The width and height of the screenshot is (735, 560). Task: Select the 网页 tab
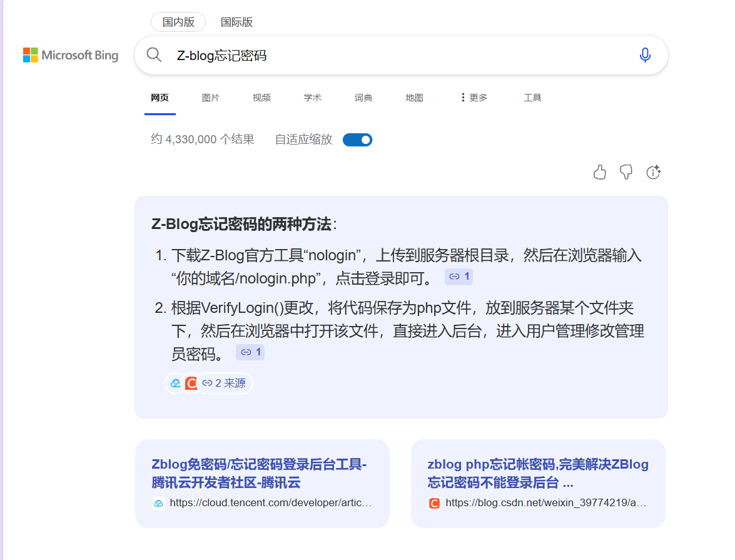[160, 98]
